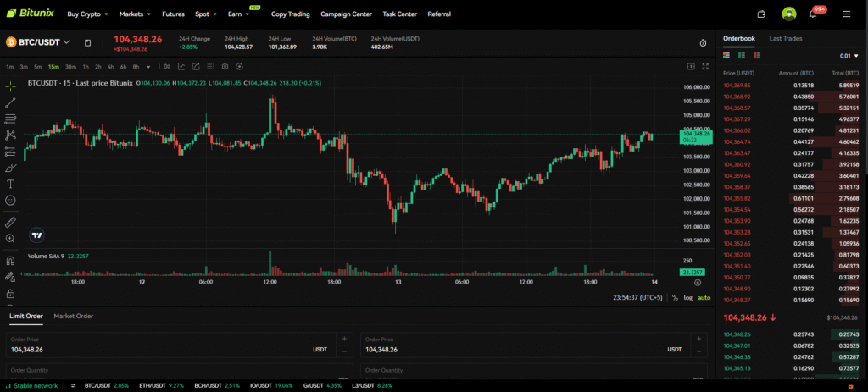The width and height of the screenshot is (868, 392).
Task: Select the ruler measure tool
Action: [x=10, y=223]
